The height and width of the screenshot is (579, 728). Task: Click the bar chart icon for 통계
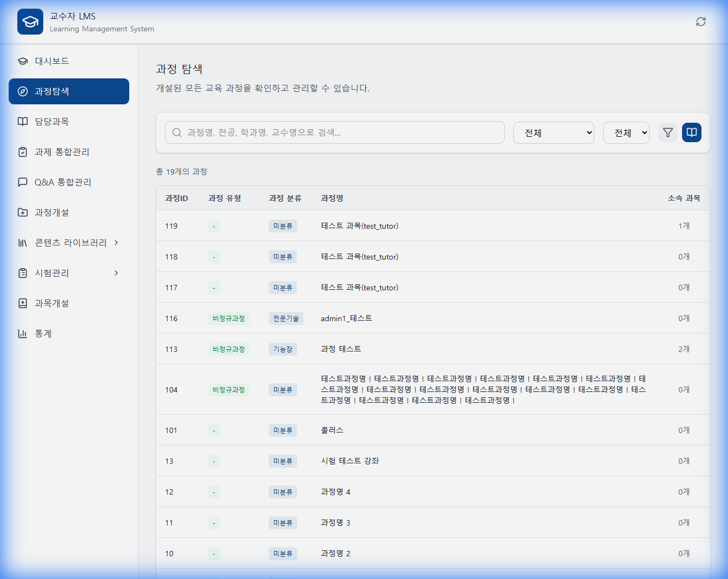click(22, 334)
